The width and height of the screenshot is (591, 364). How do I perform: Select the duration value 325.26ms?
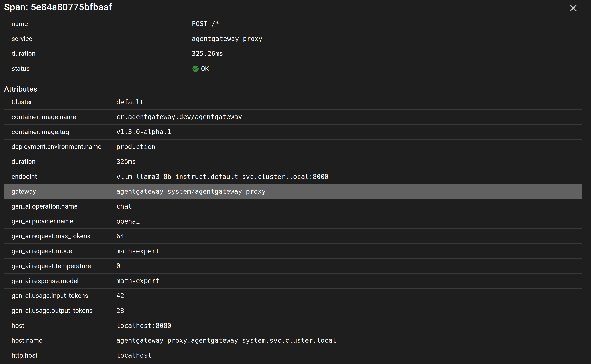[x=207, y=54]
